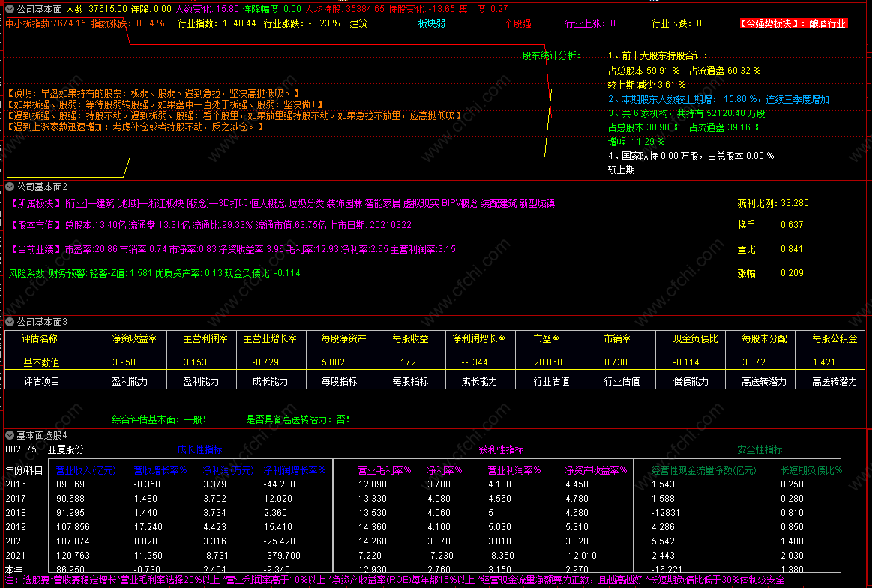
Task: Click the 成长性指标 section heading
Action: [x=199, y=450]
